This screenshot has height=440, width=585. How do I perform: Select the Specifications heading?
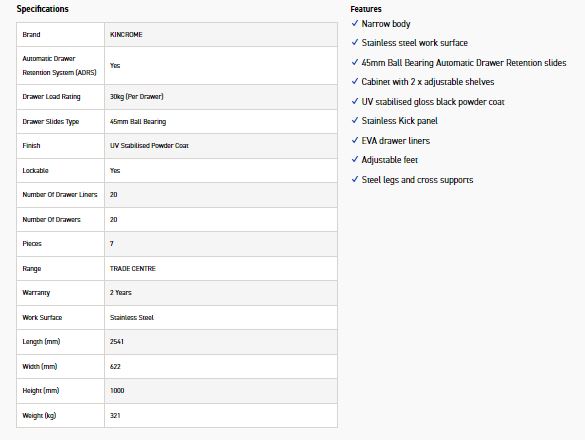[43, 9]
